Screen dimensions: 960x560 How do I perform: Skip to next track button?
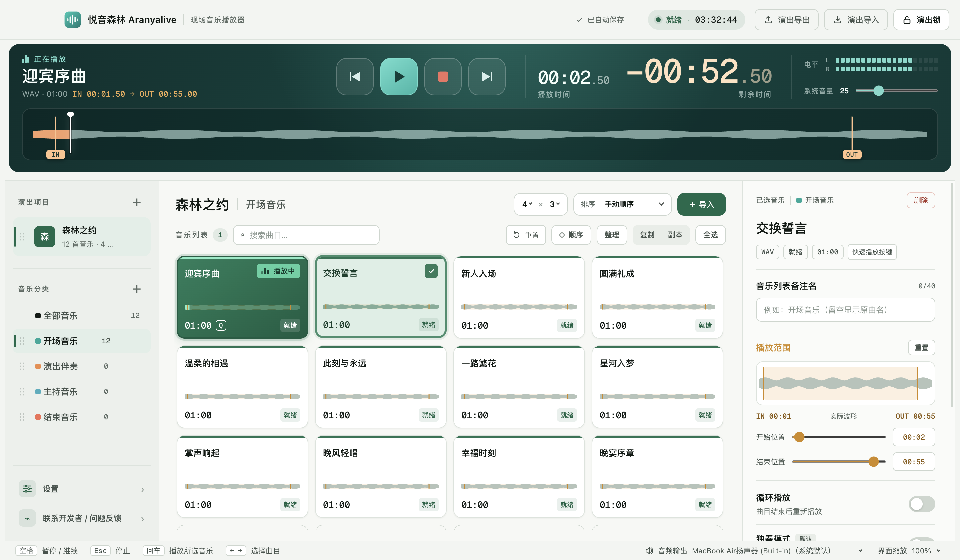[x=487, y=77]
